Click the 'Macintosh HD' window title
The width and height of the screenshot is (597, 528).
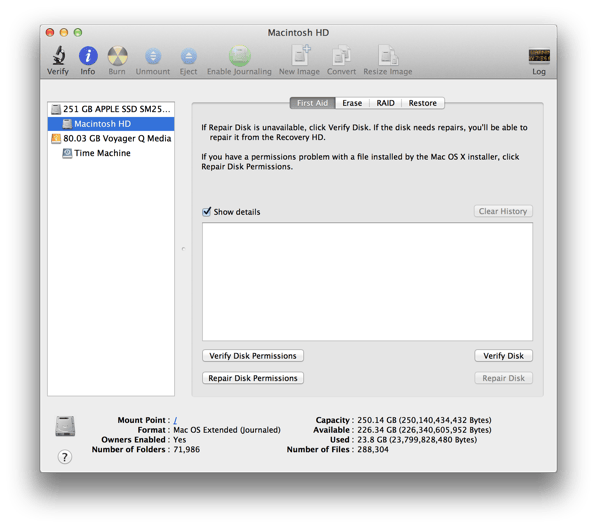(x=298, y=33)
